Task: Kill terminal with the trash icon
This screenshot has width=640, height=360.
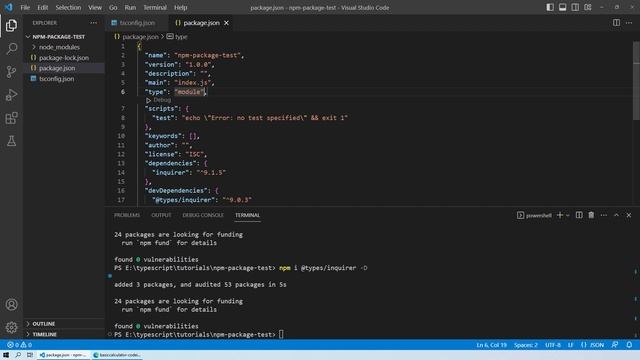Action: pos(591,215)
